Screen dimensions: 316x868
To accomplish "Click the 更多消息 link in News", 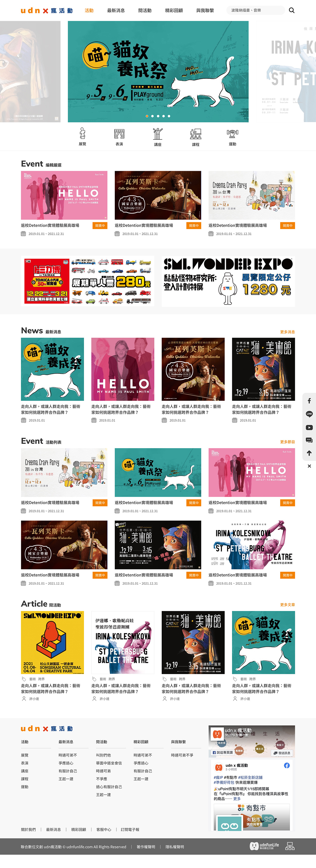I will 287,332.
